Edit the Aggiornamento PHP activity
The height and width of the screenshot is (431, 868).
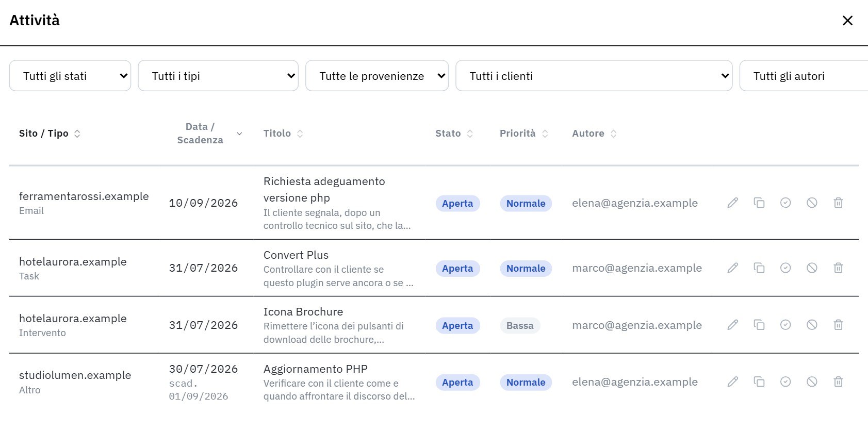point(732,382)
